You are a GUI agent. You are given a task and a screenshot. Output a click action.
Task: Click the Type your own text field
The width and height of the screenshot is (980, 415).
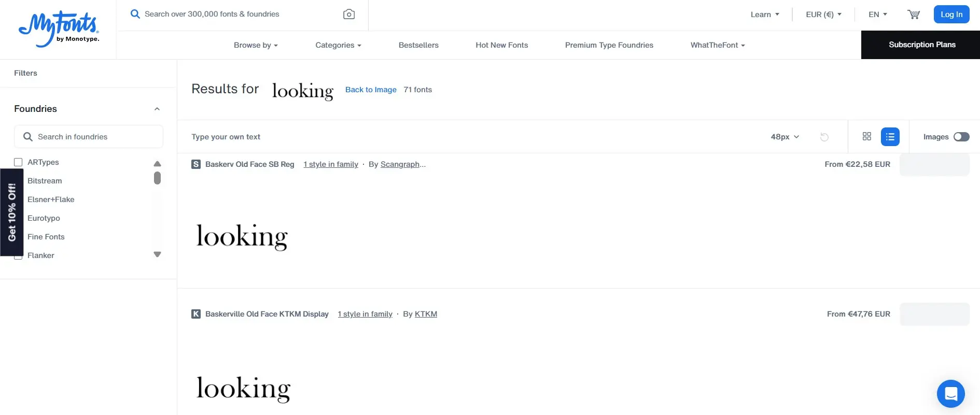click(226, 137)
